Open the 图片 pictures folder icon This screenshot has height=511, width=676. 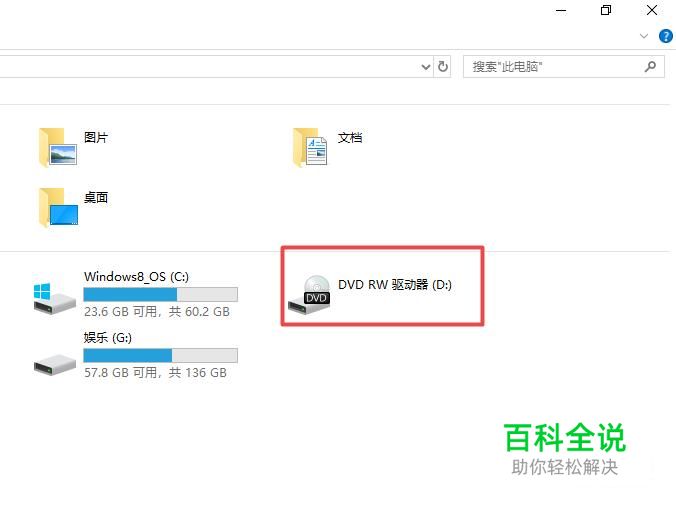58,147
